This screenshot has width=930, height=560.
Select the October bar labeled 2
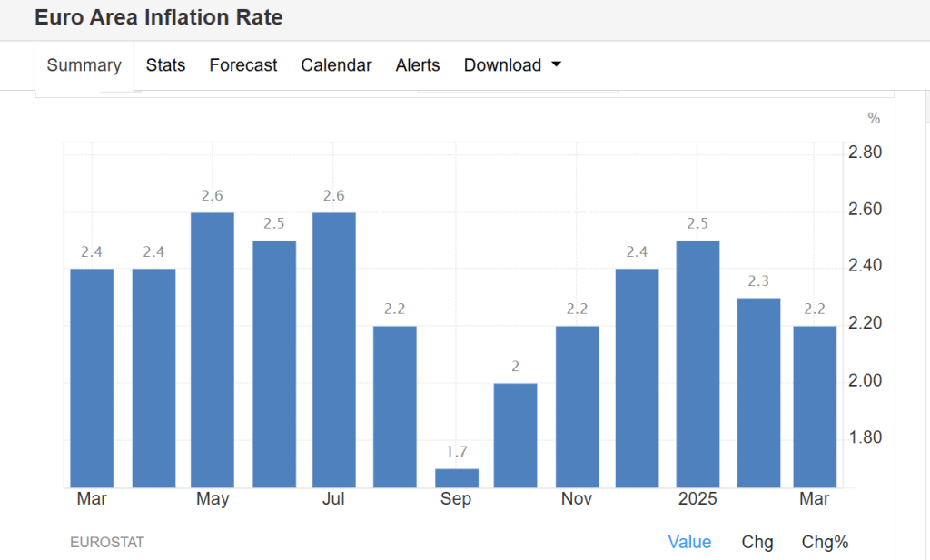pyautogui.click(x=516, y=436)
